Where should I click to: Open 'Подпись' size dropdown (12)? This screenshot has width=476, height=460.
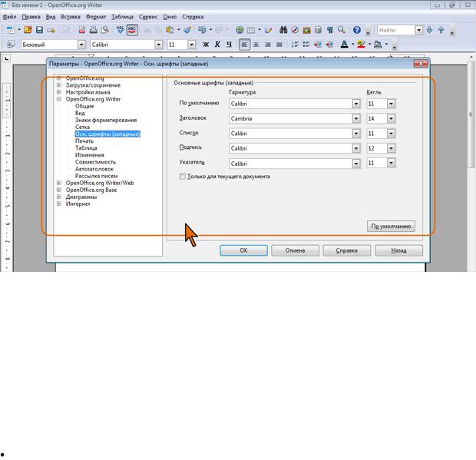tap(391, 148)
